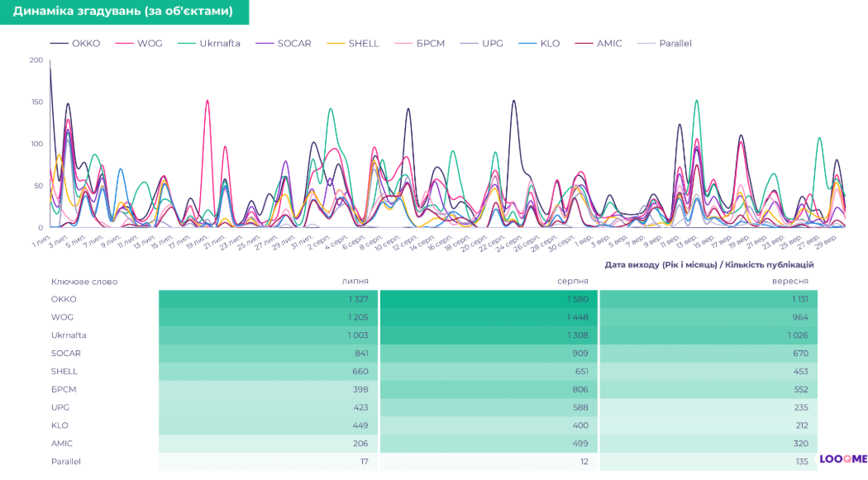Click OKKO July cell value 1 327
The width and height of the screenshot is (868, 480).
pyautogui.click(x=358, y=299)
